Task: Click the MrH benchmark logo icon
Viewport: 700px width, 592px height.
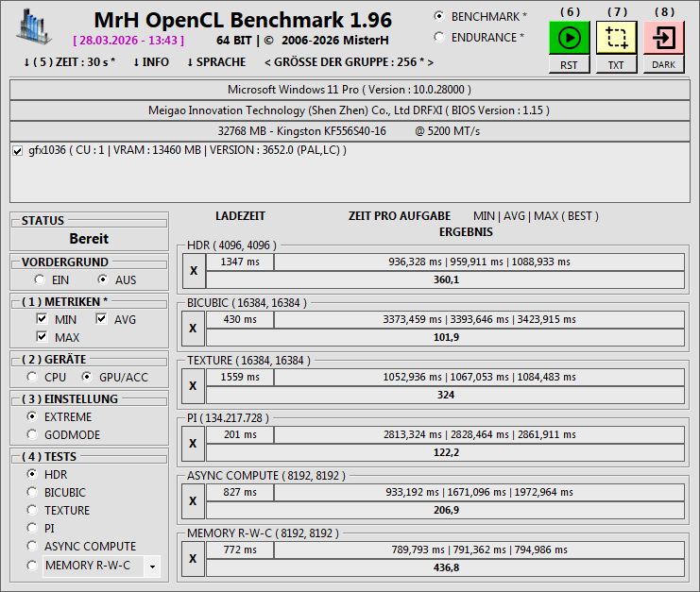Action: click(x=34, y=26)
